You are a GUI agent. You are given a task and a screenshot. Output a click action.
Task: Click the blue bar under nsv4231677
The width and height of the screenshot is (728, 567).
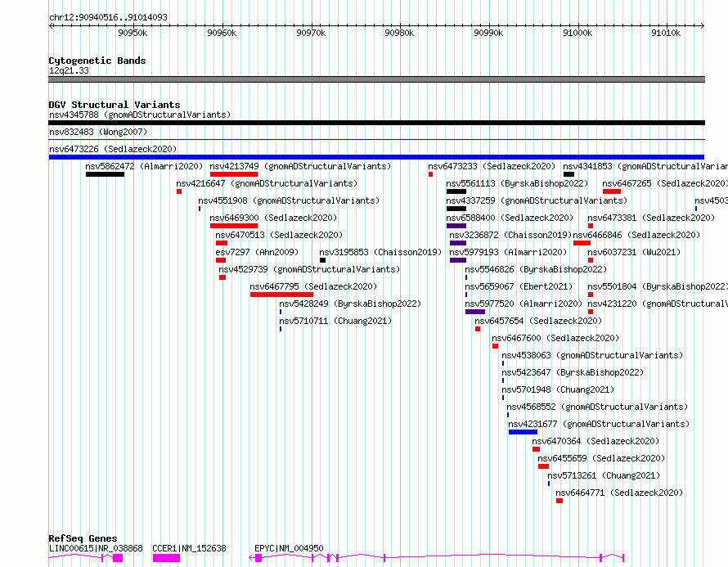[523, 432]
